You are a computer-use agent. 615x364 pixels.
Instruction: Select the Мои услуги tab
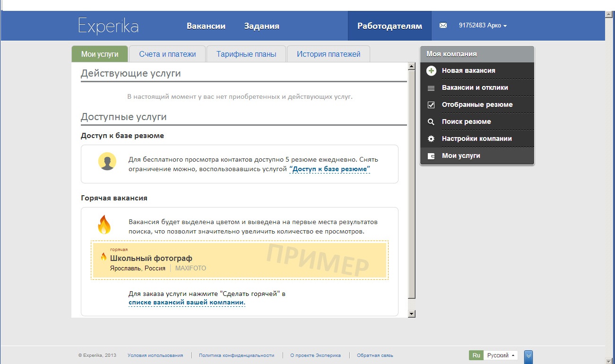(x=100, y=54)
